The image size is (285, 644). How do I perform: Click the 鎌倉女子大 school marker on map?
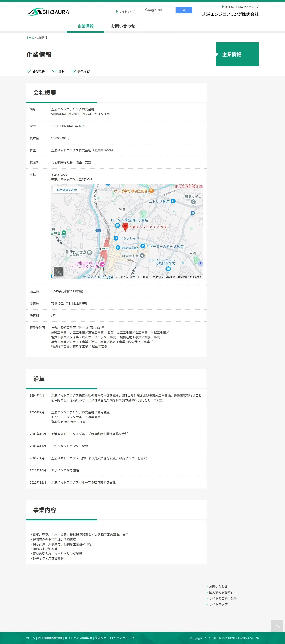pos(193,202)
